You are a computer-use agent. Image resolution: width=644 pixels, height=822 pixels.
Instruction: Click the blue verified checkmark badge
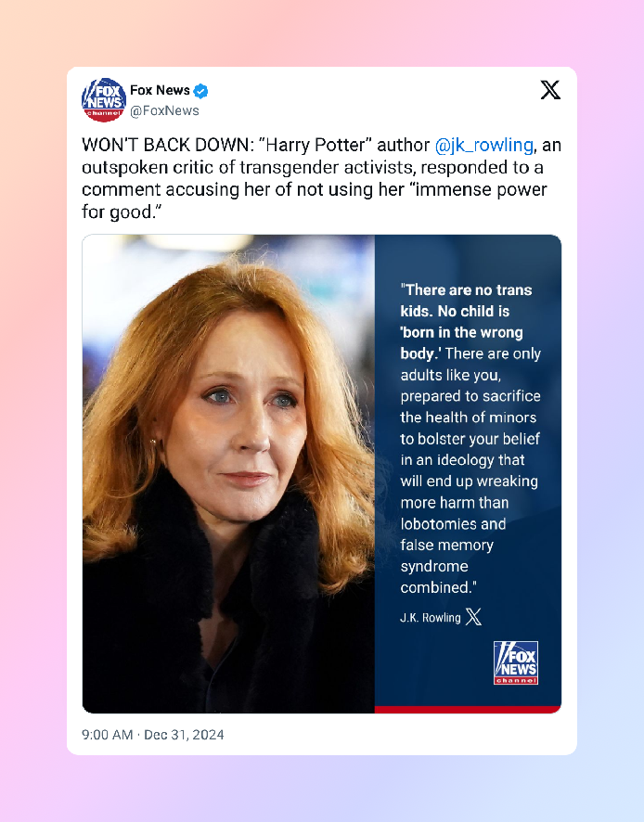pyautogui.click(x=200, y=91)
